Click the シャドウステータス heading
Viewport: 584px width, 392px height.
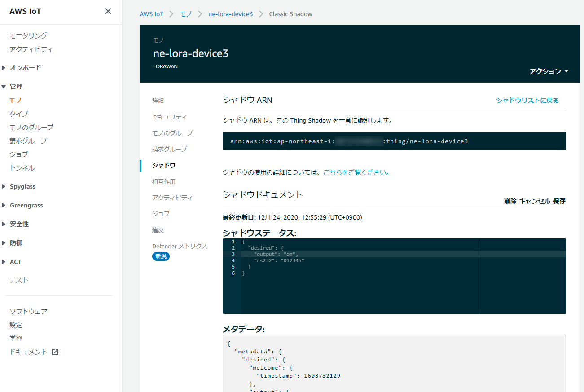(x=259, y=233)
